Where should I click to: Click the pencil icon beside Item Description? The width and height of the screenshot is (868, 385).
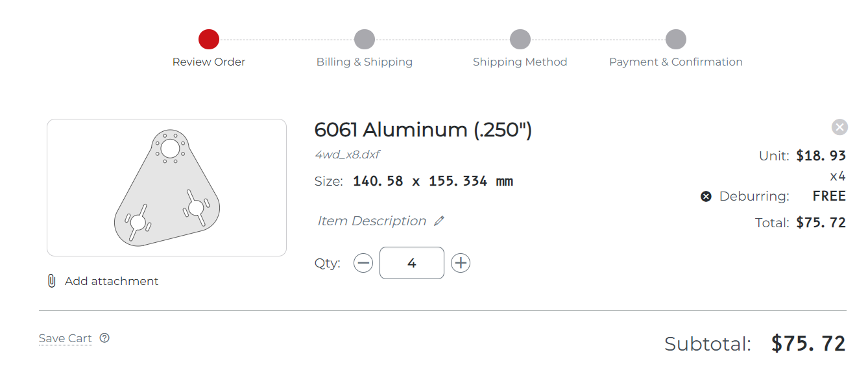click(x=439, y=221)
